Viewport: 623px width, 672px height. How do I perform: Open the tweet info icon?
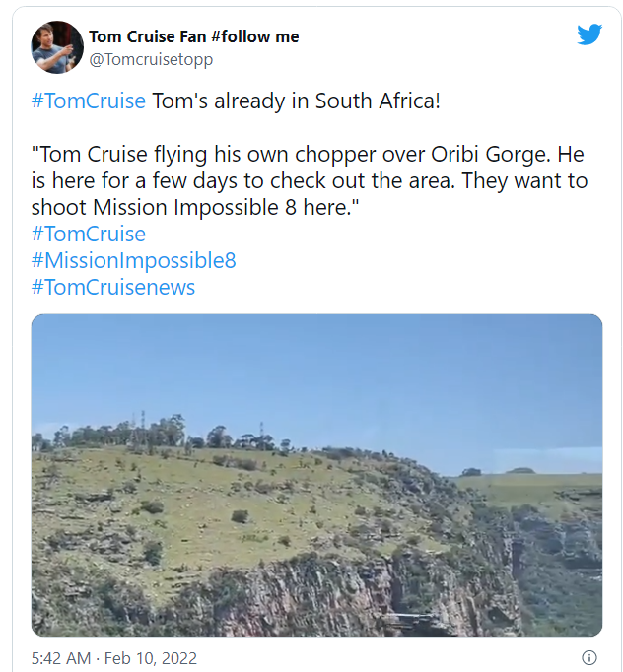(x=589, y=657)
